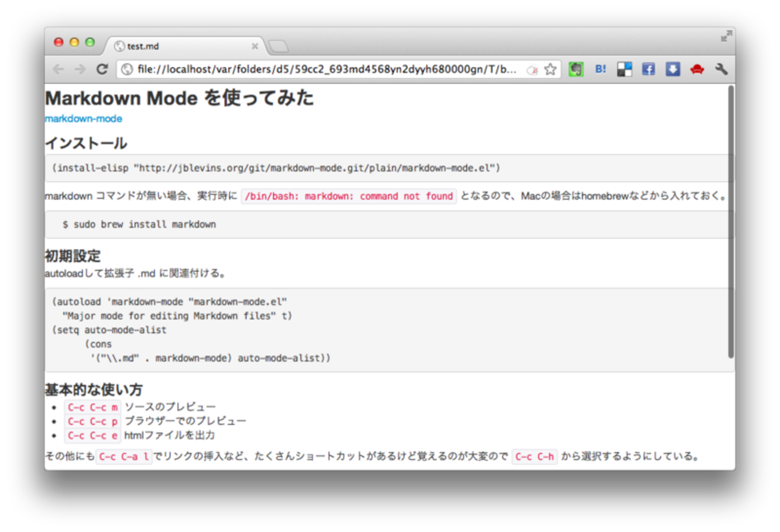Follow the markdown-mode link
Image resolution: width=780 pixels, height=532 pixels.
pos(83,119)
